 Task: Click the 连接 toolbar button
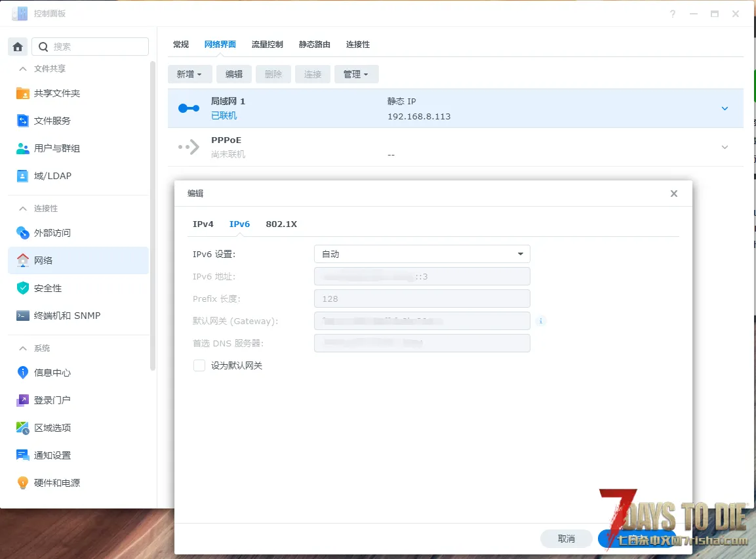coord(312,74)
